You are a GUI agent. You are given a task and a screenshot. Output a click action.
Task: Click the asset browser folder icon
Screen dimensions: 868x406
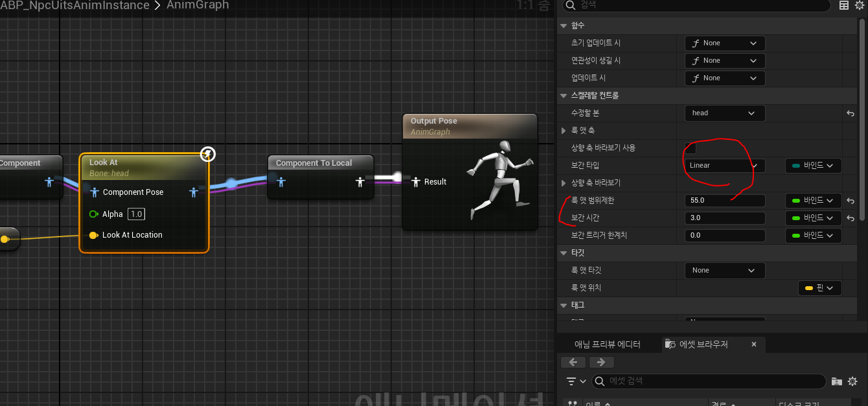(x=837, y=381)
